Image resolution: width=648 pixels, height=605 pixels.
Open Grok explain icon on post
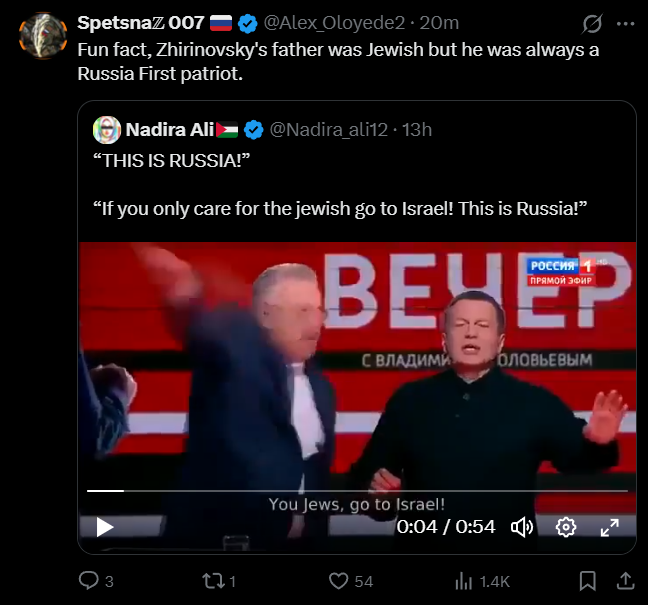[x=593, y=24]
